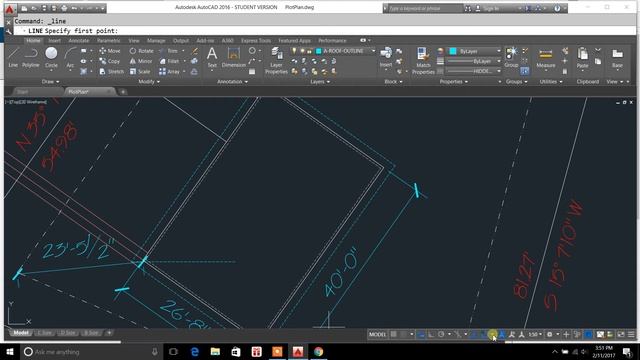Select the Polyline tool
The image size is (640, 360).
31,57
